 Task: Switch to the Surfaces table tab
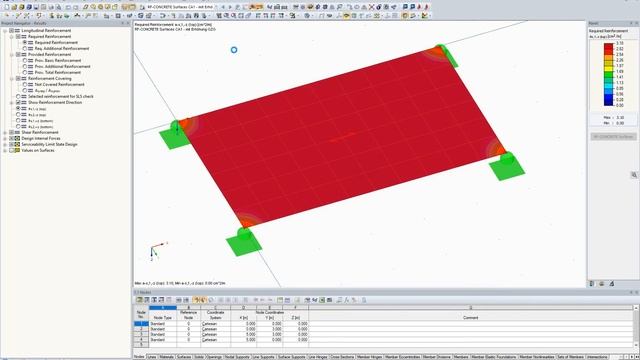pyautogui.click(x=184, y=357)
